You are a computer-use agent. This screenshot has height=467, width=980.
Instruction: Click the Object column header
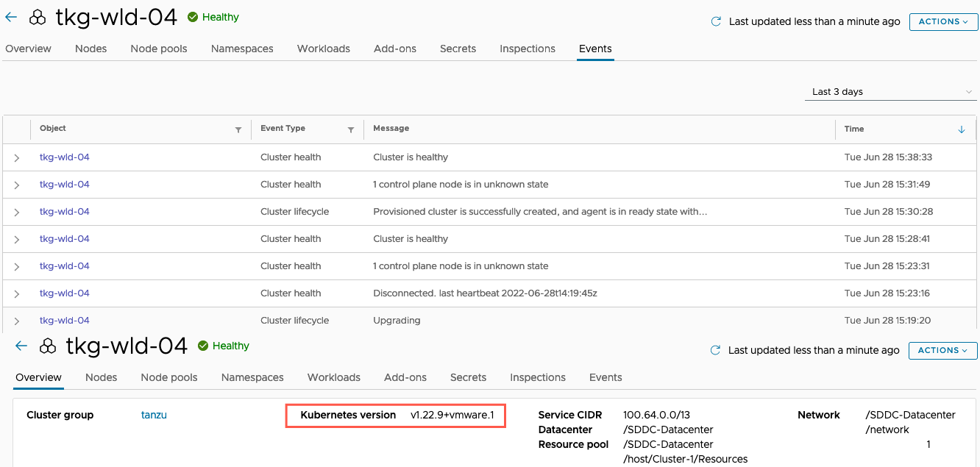pyautogui.click(x=53, y=128)
